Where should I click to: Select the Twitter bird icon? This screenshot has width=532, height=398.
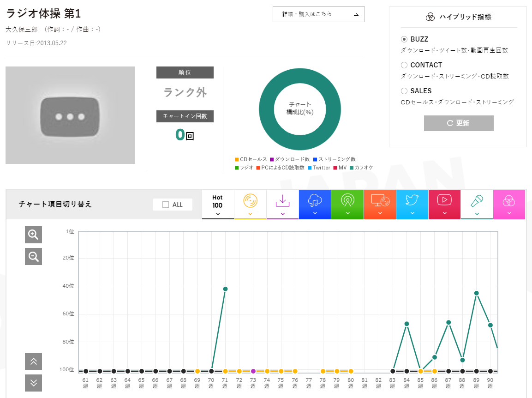[x=412, y=200]
